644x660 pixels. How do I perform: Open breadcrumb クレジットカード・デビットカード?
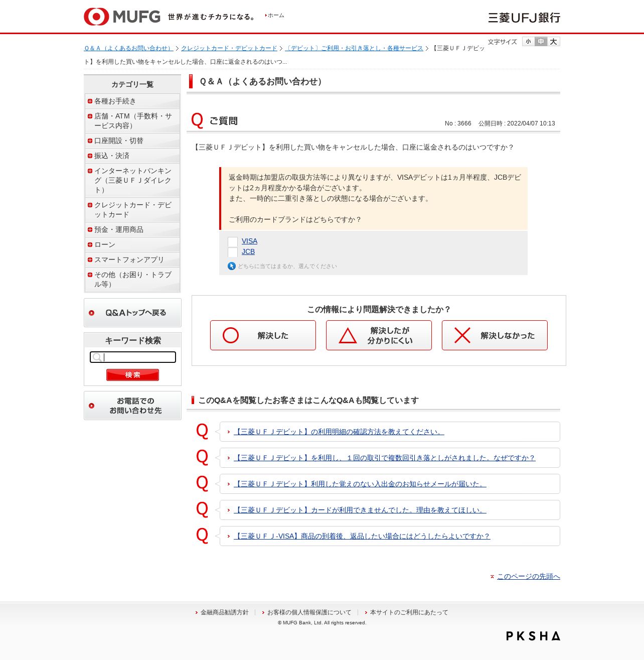[229, 48]
